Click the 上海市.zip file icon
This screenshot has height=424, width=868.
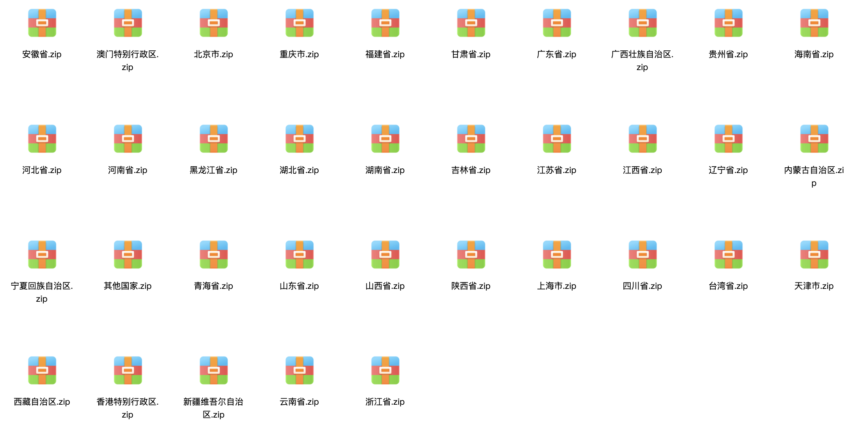(x=557, y=255)
